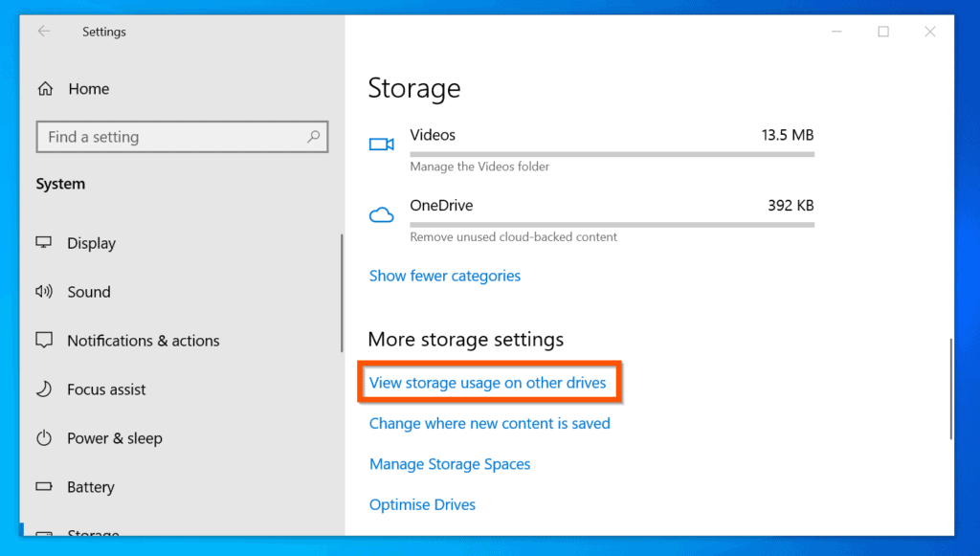This screenshot has width=980, height=556.
Task: Select Sound from the System menu
Action: coord(87,292)
